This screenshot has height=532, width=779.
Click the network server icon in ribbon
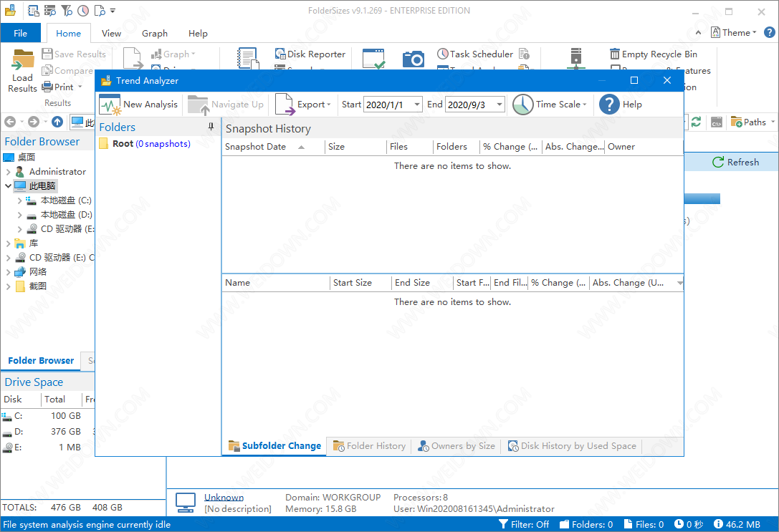575,59
